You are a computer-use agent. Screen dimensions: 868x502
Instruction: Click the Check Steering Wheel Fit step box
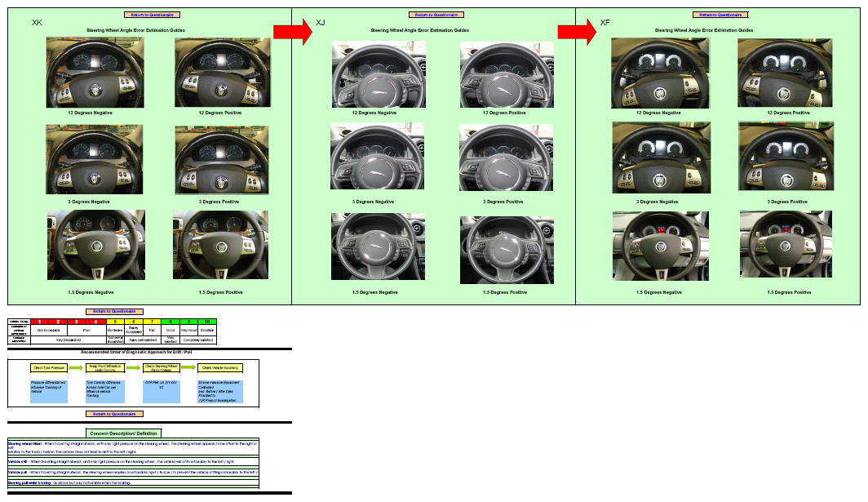point(162,367)
